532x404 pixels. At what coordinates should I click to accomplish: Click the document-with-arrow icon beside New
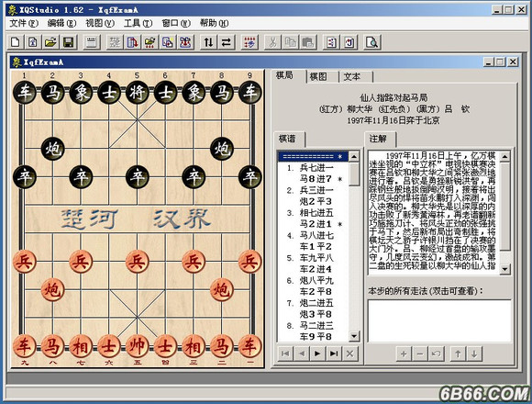[x=33, y=42]
